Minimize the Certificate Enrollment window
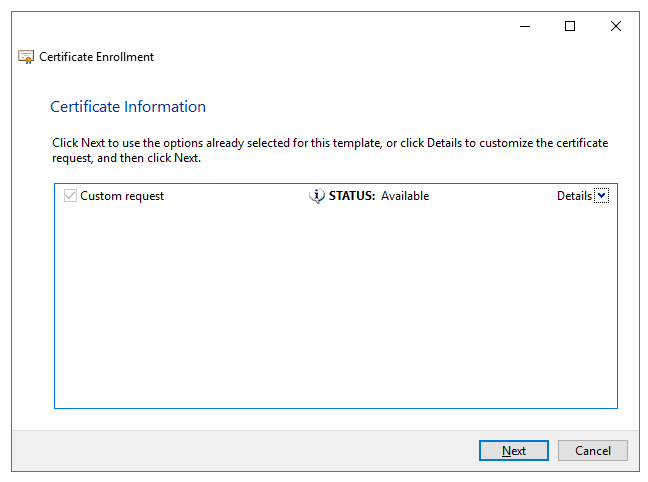 pos(524,26)
